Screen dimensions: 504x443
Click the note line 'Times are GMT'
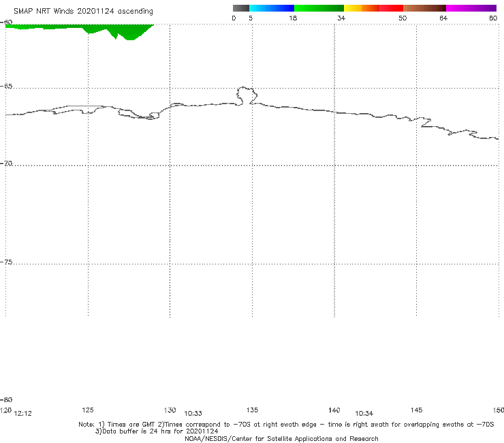(131, 425)
